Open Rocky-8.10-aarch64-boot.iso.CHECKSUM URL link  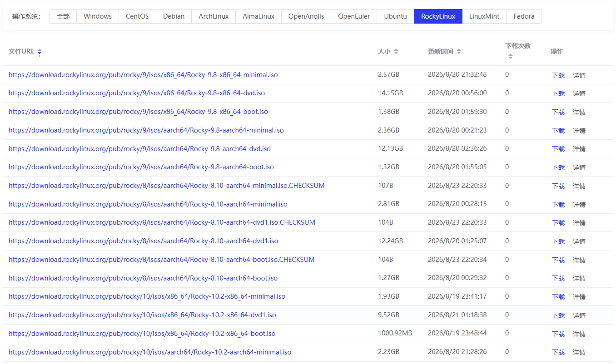pyautogui.click(x=162, y=260)
